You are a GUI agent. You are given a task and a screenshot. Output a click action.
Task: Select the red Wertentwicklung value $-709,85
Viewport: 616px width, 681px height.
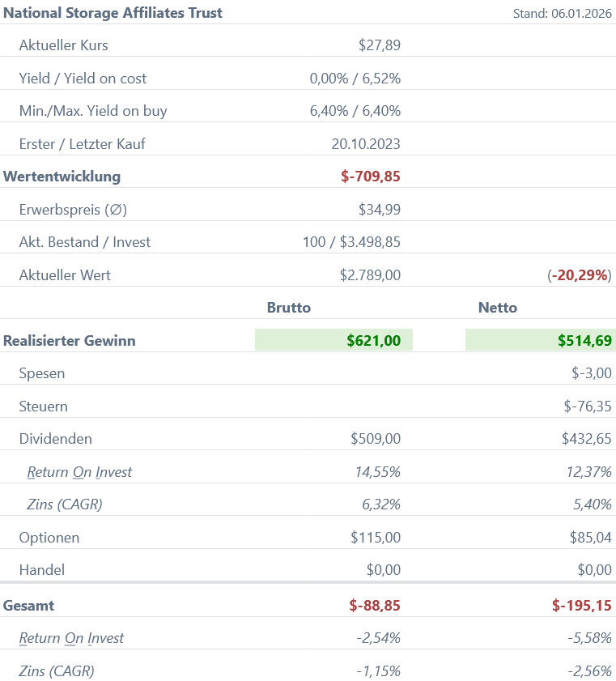click(x=370, y=177)
